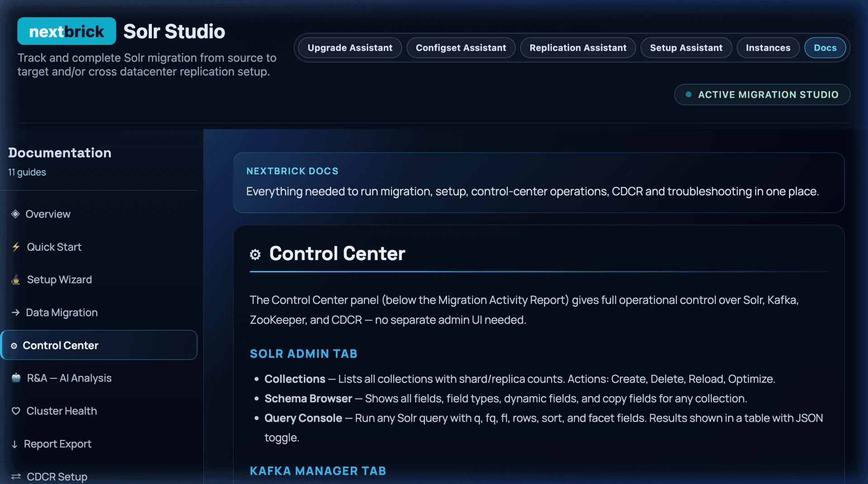Click the CDCR Setup swap-arrows icon
Viewport: 868px width, 484px height.
[x=16, y=477]
